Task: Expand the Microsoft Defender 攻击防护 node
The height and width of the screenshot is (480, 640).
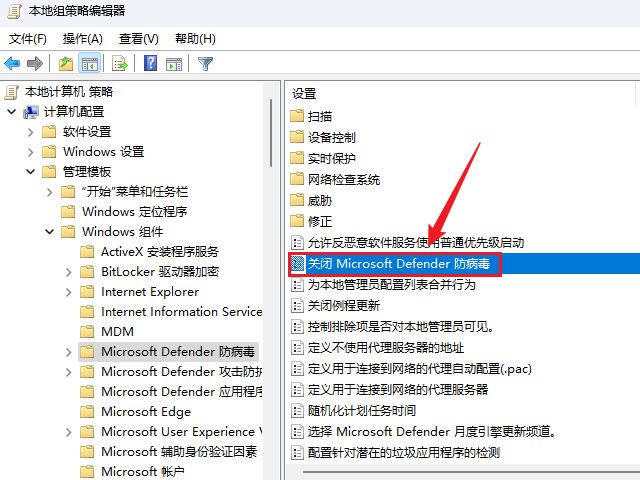Action: [69, 372]
